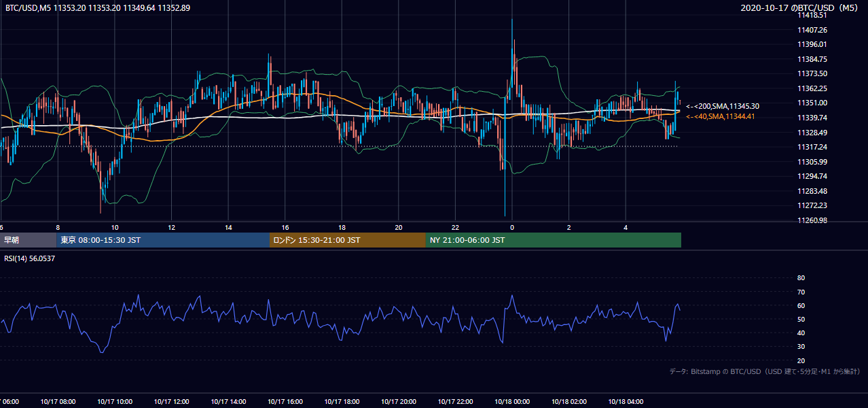Select the 11362.25 price tick

click(813, 88)
